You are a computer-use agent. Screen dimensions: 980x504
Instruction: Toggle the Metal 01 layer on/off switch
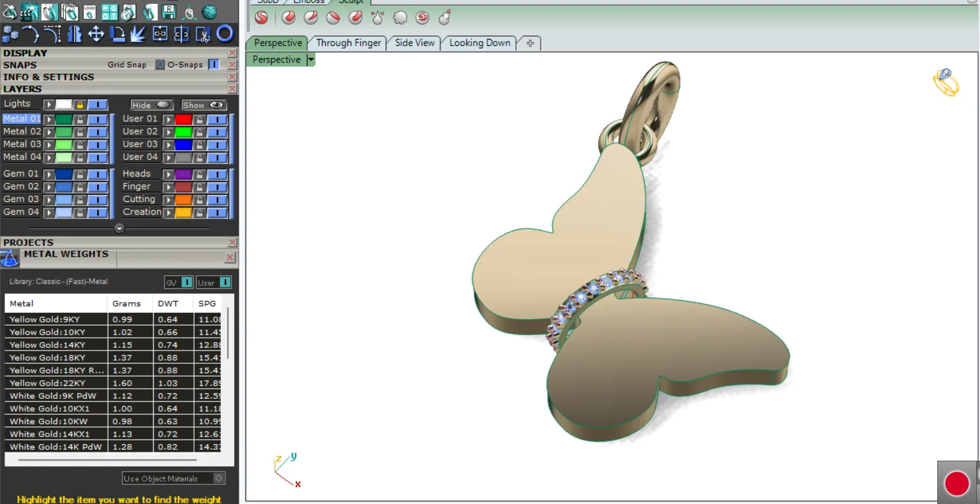[x=97, y=119]
